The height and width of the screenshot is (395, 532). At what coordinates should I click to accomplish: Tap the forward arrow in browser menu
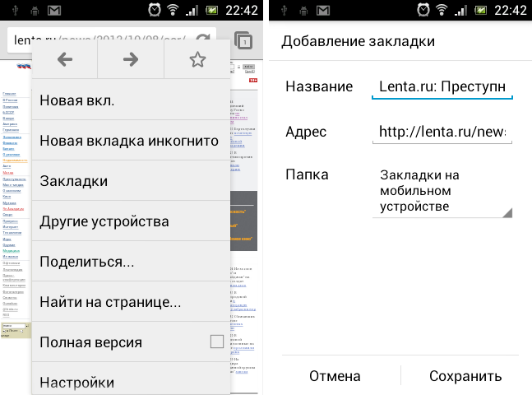pos(130,59)
